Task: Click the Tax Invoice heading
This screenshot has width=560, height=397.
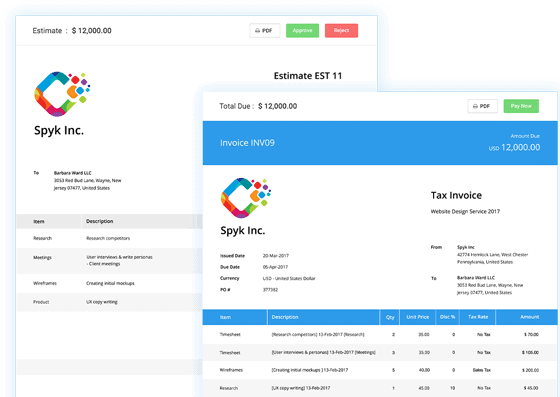Action: pos(456,195)
